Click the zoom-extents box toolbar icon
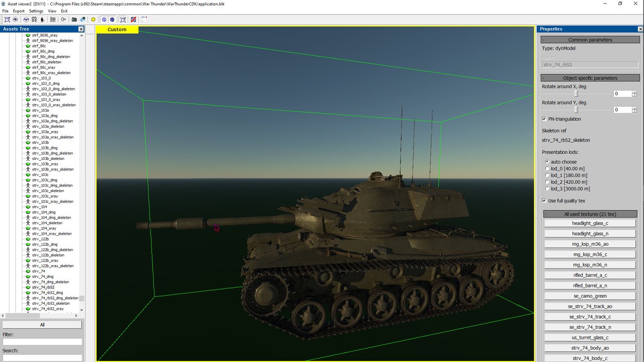The image size is (644, 362). coord(7,20)
